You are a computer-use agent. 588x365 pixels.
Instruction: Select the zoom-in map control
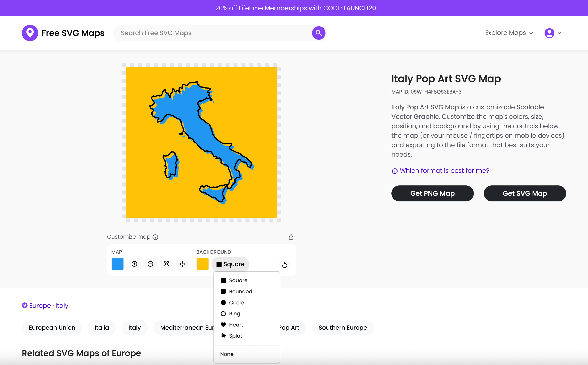click(134, 264)
